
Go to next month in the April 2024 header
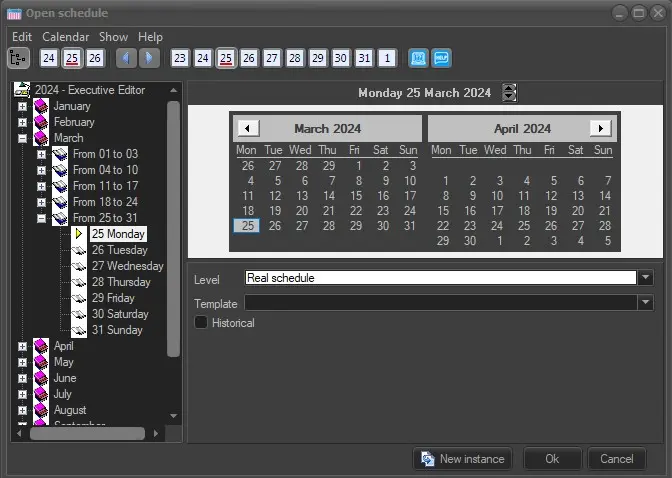600,128
